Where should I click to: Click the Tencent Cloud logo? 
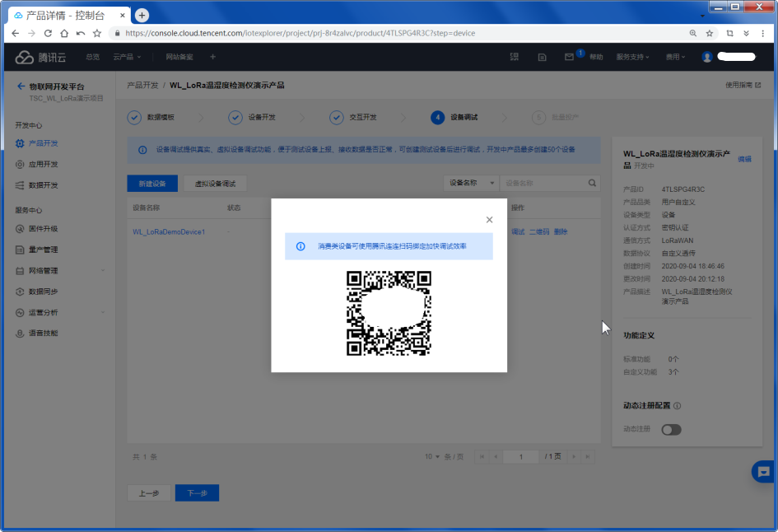pyautogui.click(x=40, y=57)
